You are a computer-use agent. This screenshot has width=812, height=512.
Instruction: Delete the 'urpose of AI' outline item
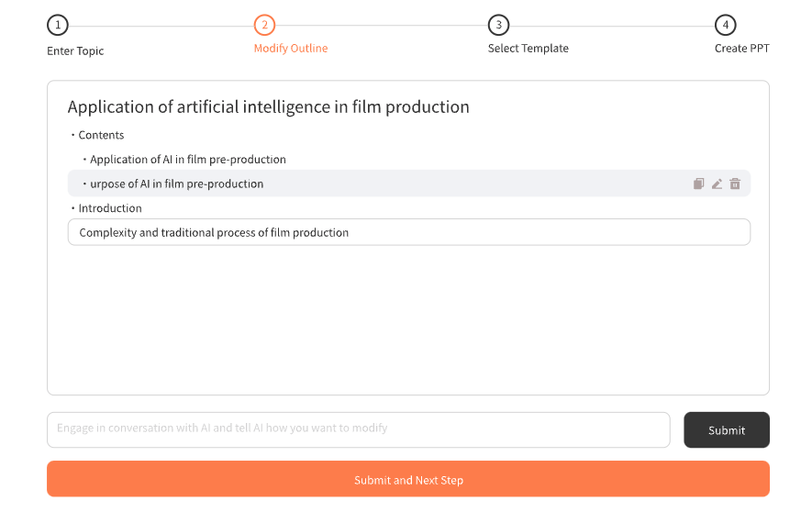pyautogui.click(x=735, y=184)
